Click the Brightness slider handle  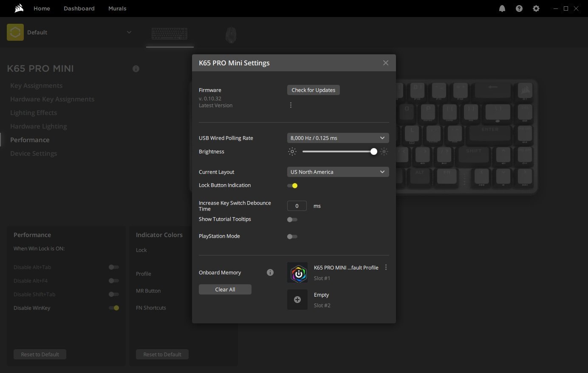click(x=373, y=151)
